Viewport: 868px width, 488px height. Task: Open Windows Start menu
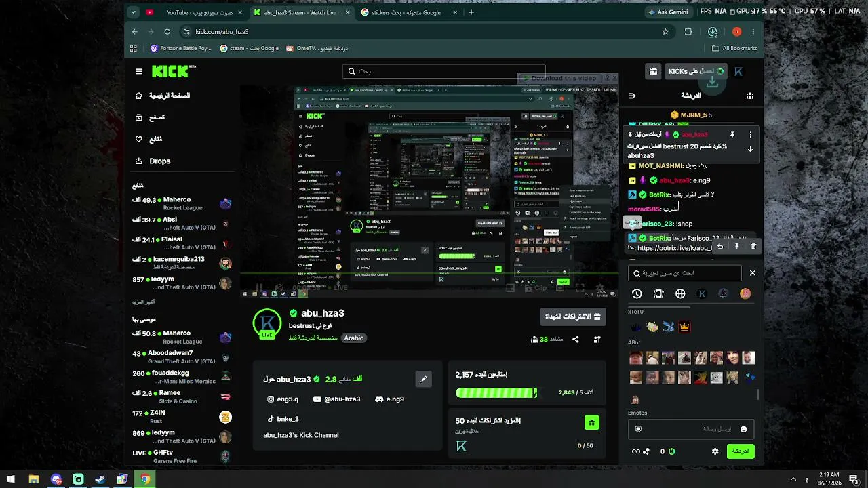click(x=11, y=479)
